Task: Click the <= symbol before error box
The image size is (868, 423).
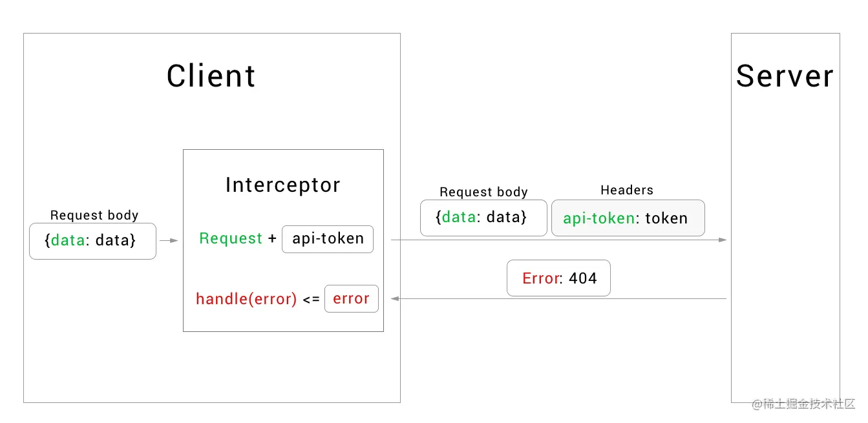Action: [x=311, y=299]
